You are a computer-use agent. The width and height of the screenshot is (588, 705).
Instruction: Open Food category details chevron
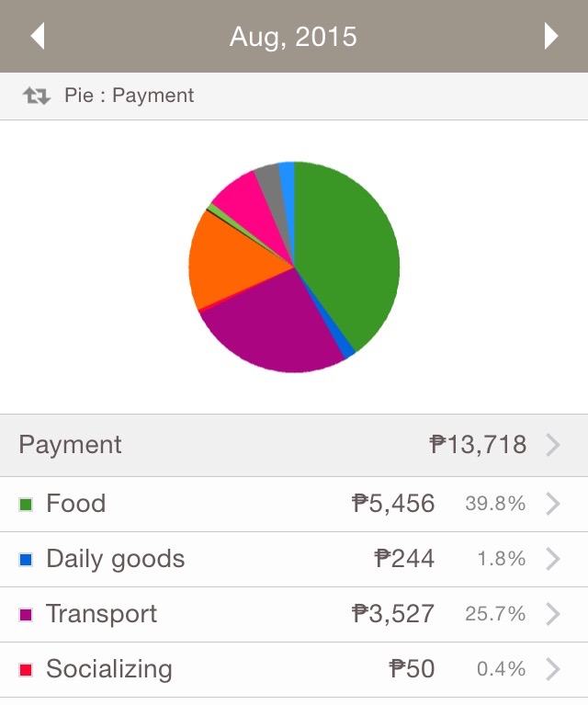tap(553, 504)
